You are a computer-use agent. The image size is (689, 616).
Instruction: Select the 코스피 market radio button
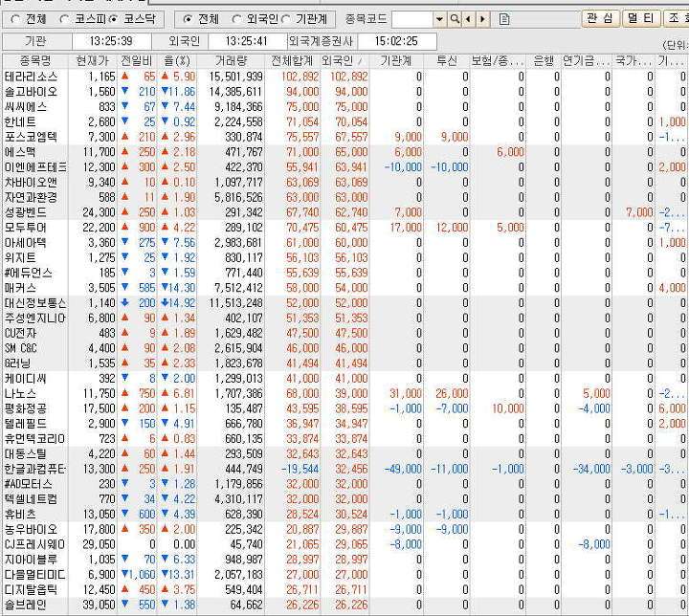(x=65, y=19)
